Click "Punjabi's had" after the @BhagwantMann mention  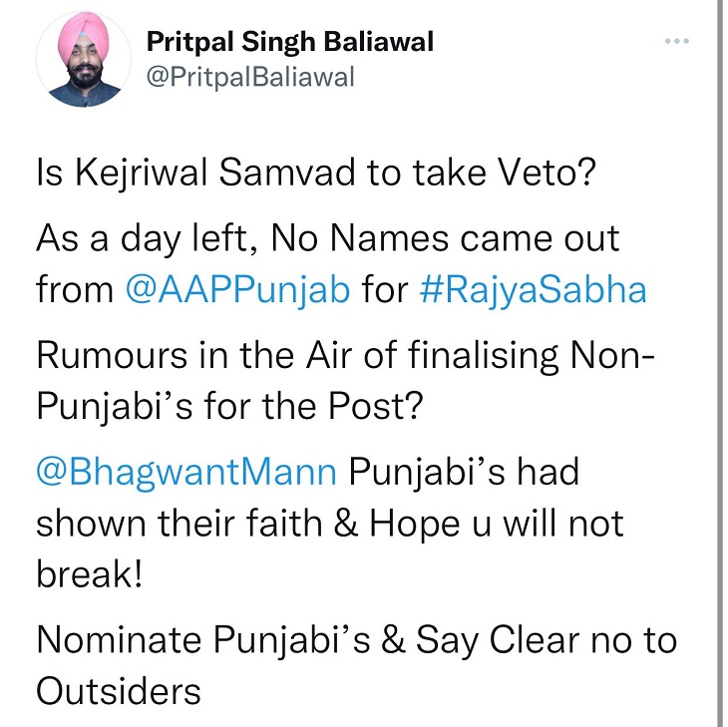pos(463,472)
